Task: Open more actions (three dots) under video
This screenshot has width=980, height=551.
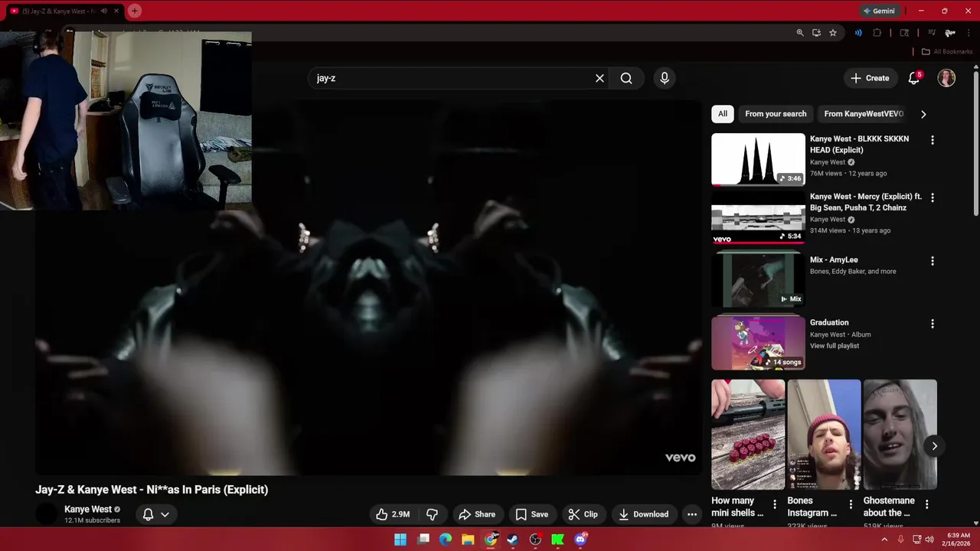Action: tap(692, 514)
